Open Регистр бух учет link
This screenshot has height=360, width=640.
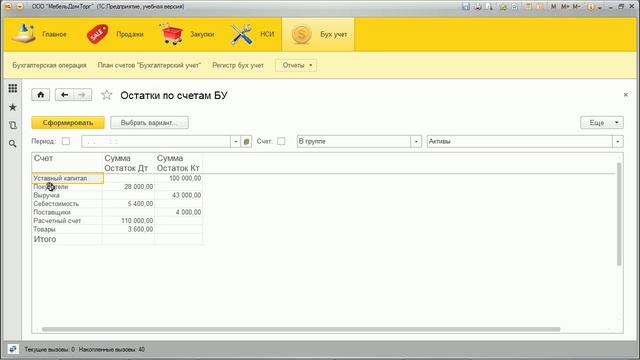tap(238, 65)
